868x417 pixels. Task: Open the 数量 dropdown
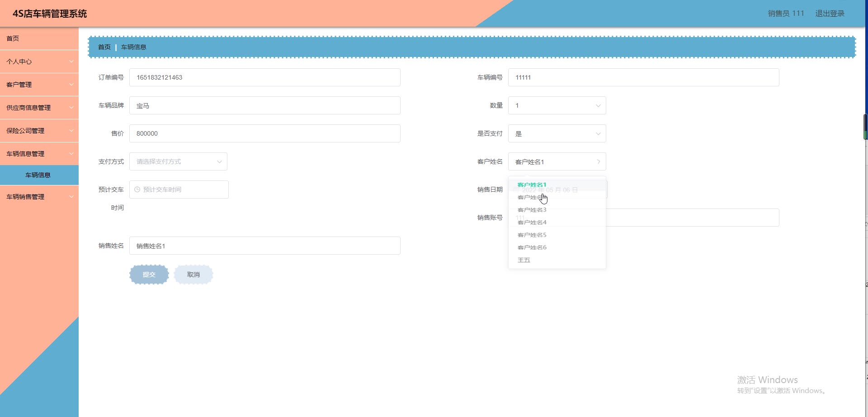click(x=557, y=105)
